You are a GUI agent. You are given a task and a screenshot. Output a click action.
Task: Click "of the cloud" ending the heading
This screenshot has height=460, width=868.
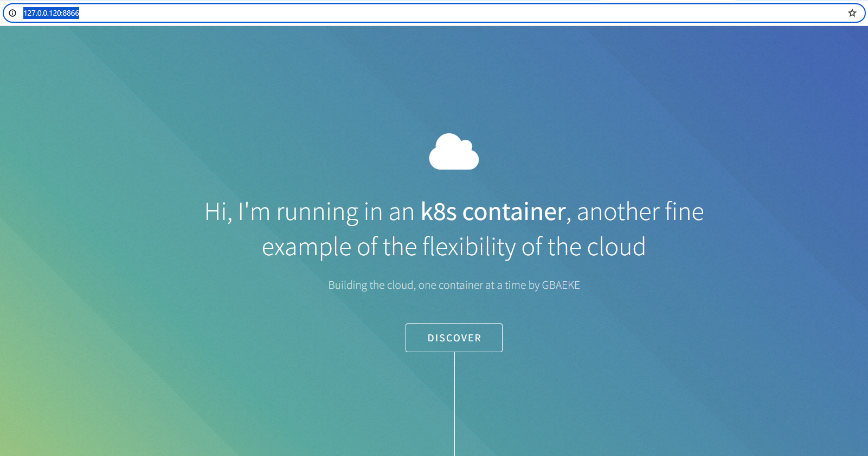(583, 247)
